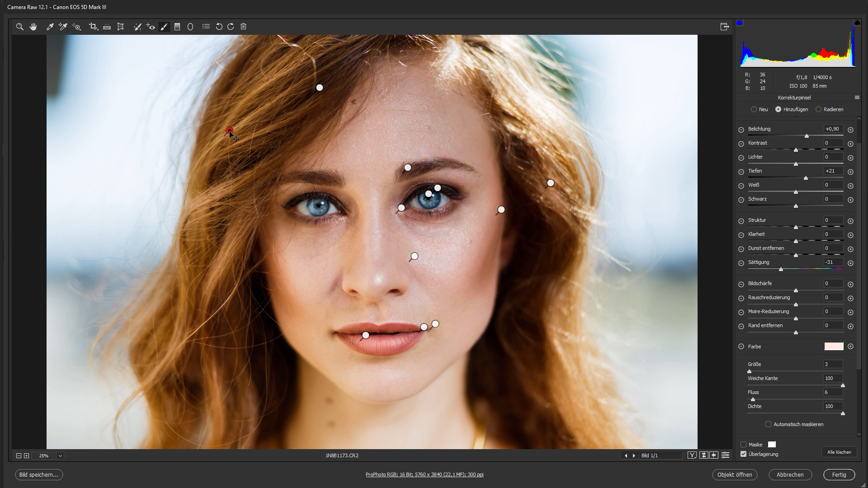This screenshot has height=488, width=868.
Task: Choose the White Balance eyedropper tool
Action: click(x=50, y=27)
